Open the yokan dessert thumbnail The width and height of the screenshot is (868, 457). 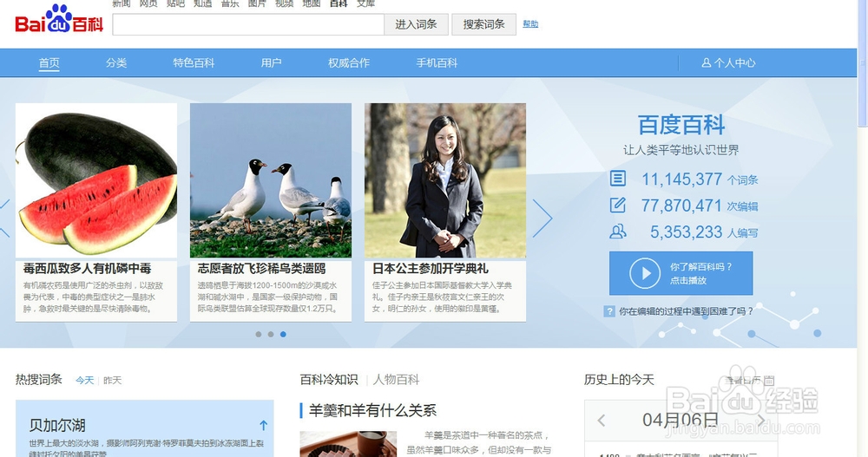click(x=348, y=444)
